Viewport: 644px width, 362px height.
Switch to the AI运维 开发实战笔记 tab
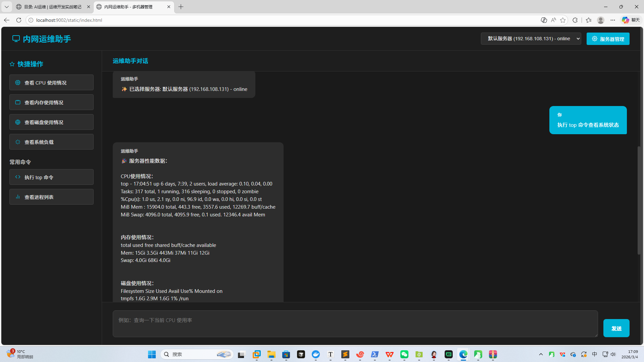pos(53,7)
